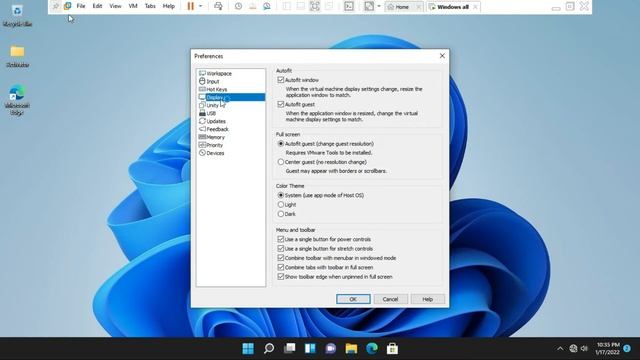Select Hot Keys in preferences list
This screenshot has width=640, height=360.
click(x=231, y=89)
